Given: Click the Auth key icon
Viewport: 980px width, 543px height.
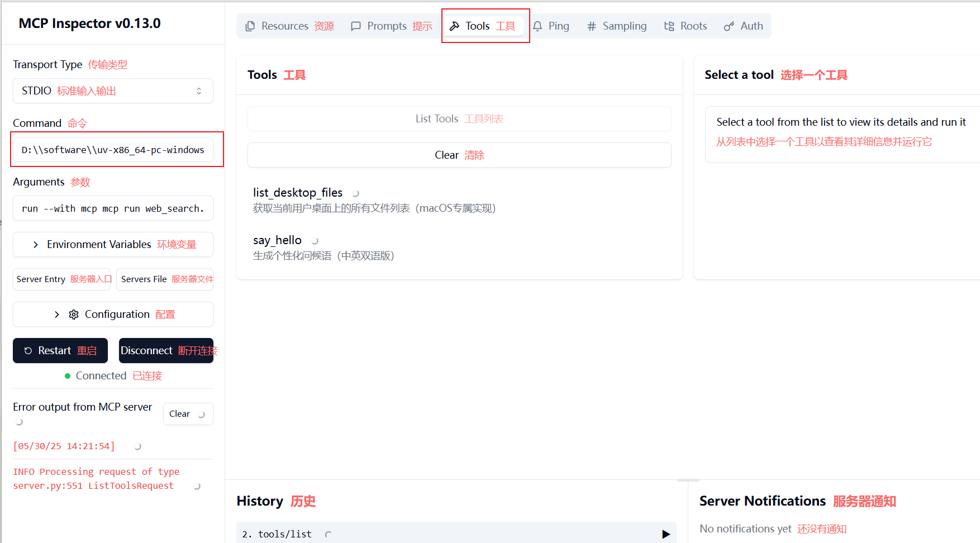Looking at the screenshot, I should [729, 26].
